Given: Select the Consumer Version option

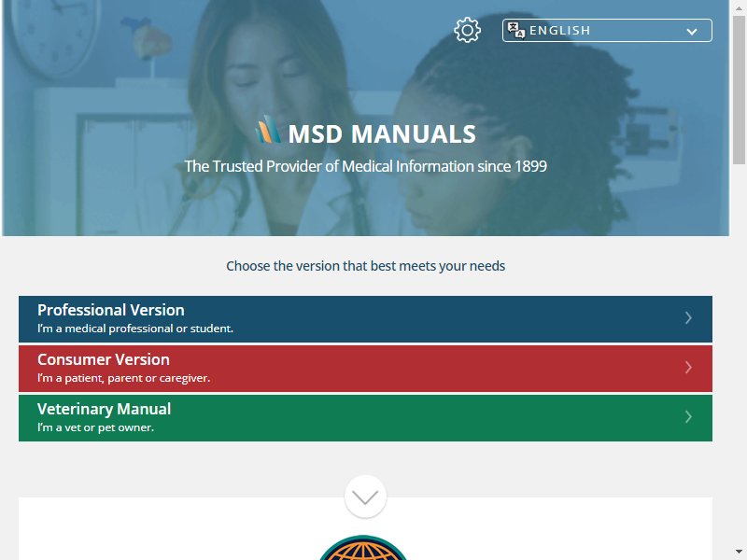Looking at the screenshot, I should [365, 368].
